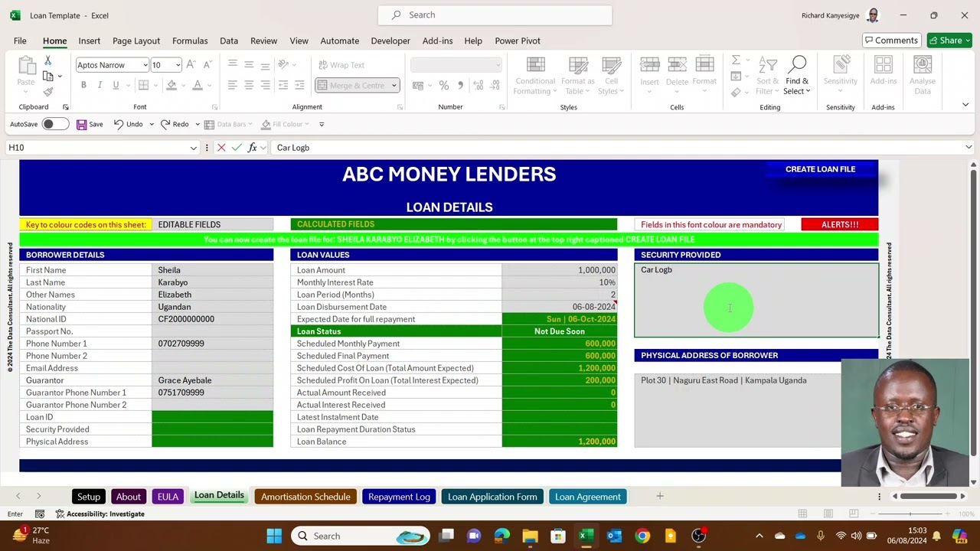Open the Comments pane
This screenshot has height=551, width=980.
pos(891,41)
